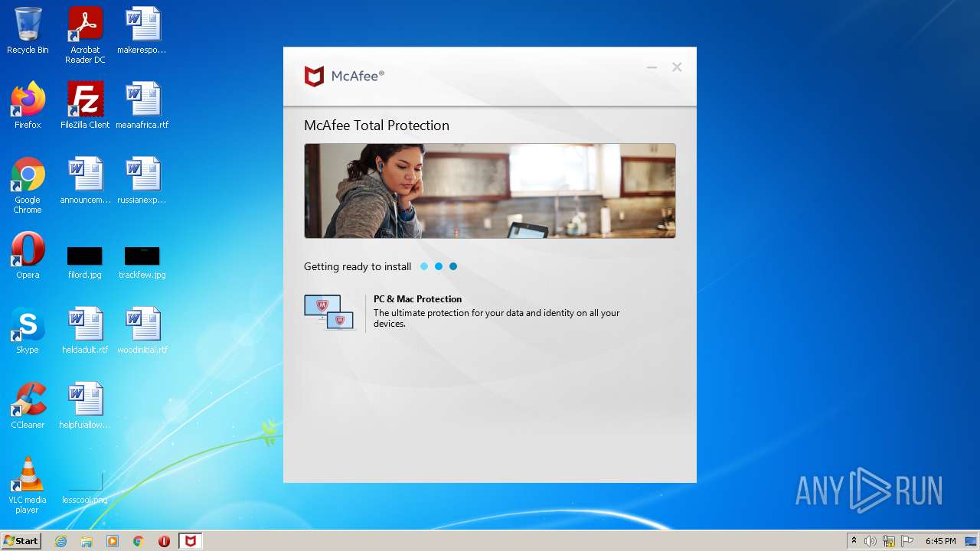The image size is (980, 551).
Task: Click the 'McAfee Total Protection' heading
Action: coord(377,126)
